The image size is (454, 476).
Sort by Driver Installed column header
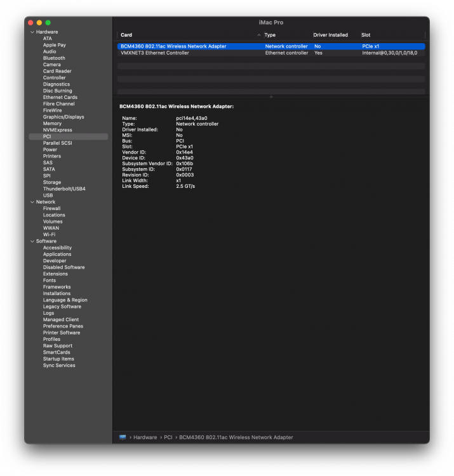(330, 35)
